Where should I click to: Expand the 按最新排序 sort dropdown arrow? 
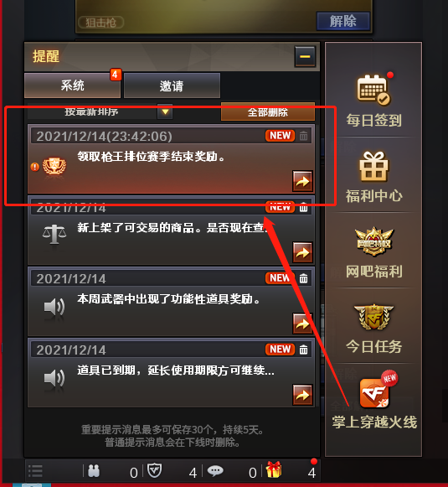tap(165, 111)
